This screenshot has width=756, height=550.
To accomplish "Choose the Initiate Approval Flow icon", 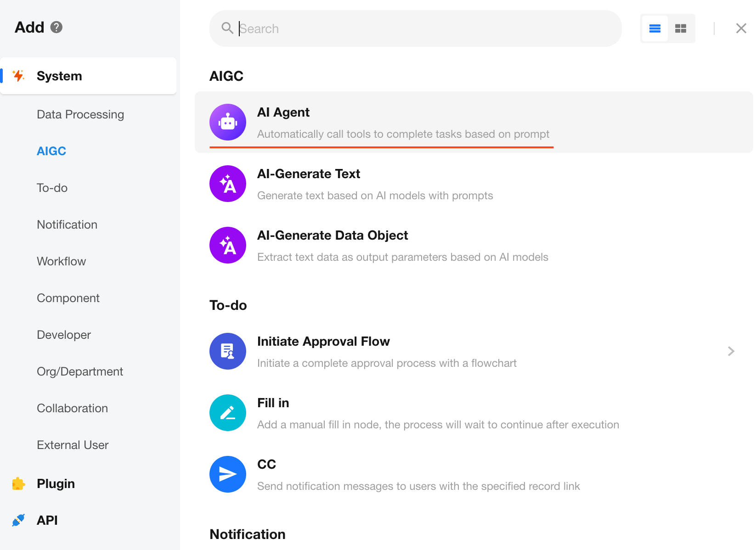I will click(x=228, y=351).
